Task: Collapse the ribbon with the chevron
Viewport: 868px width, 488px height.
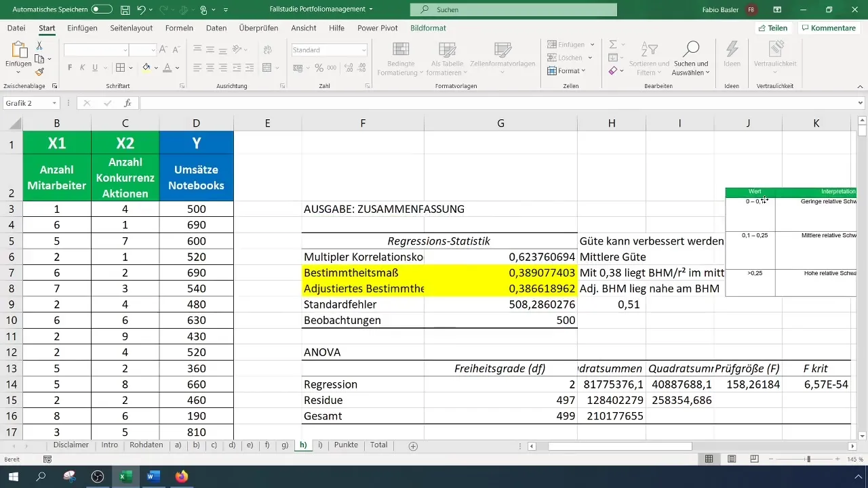Action: tap(861, 87)
